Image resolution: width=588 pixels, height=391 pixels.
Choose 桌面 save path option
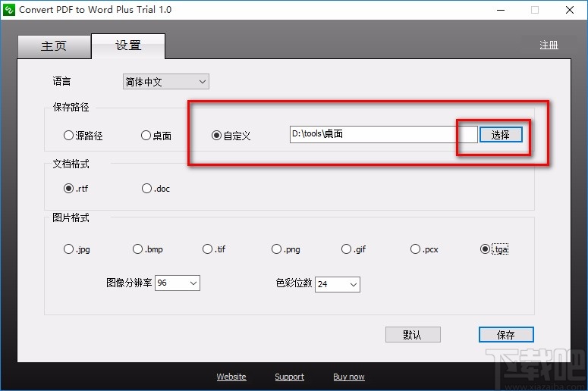tap(156, 135)
